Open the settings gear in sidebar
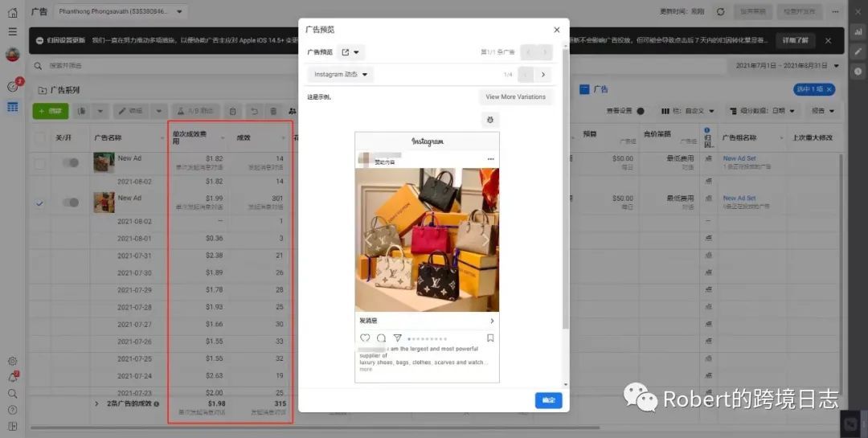868x438 pixels. point(12,361)
